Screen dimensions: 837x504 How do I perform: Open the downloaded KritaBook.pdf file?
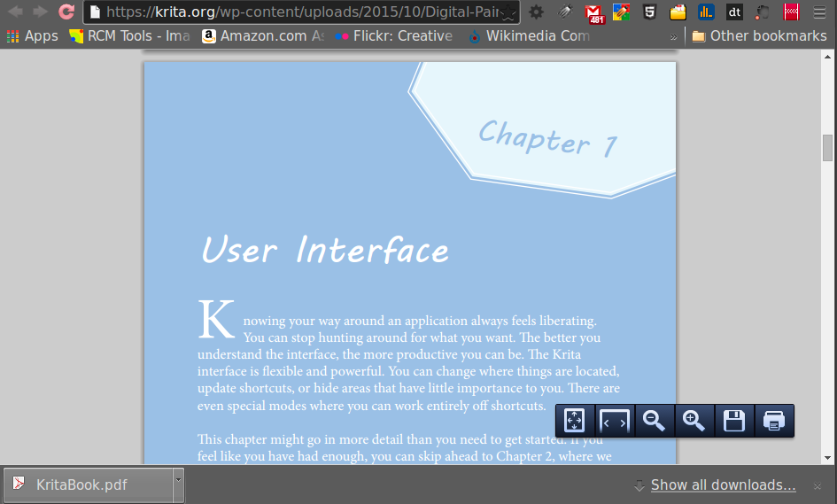click(x=89, y=485)
